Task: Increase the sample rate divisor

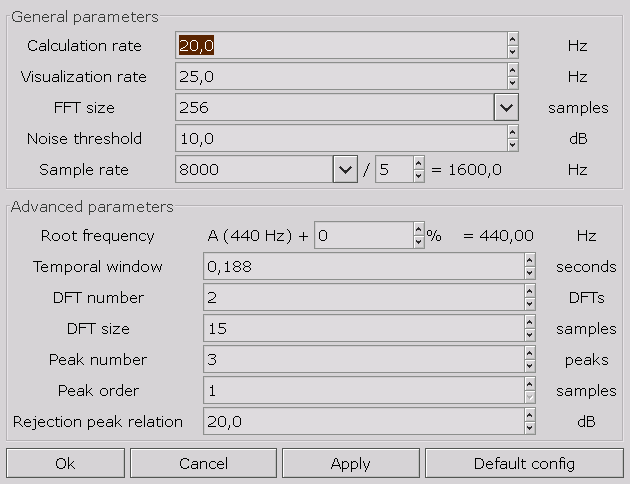Action: tap(419, 163)
